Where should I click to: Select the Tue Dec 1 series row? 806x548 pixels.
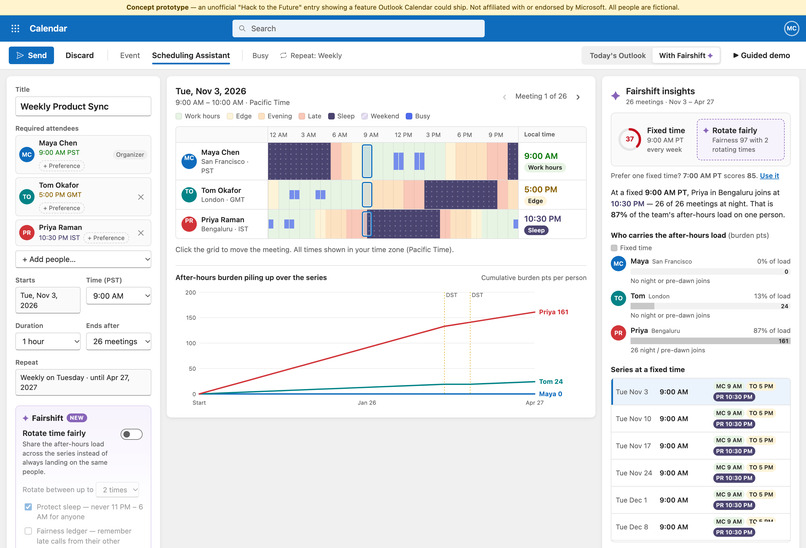pos(701,500)
